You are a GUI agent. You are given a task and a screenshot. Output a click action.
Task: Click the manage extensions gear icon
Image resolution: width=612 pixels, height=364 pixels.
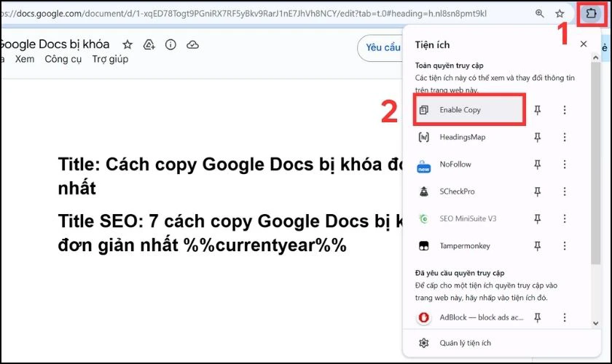coord(424,344)
